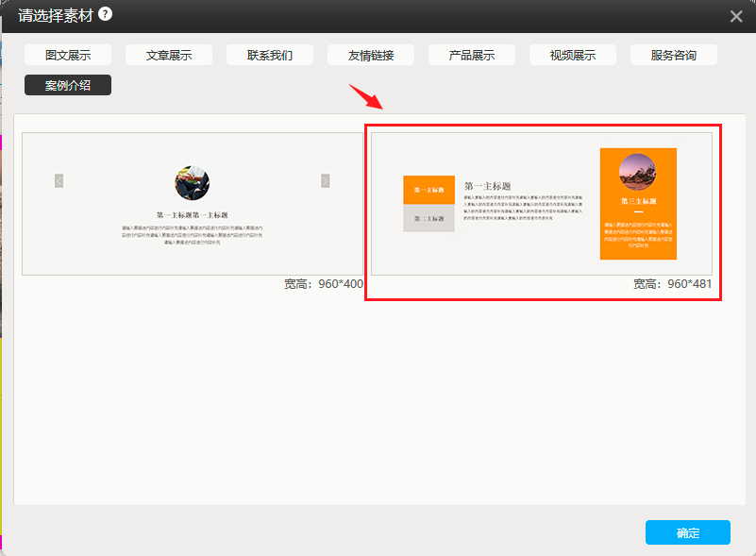The image size is (756, 556).
Task: Go to the 友情链接 tab
Action: coord(371,55)
